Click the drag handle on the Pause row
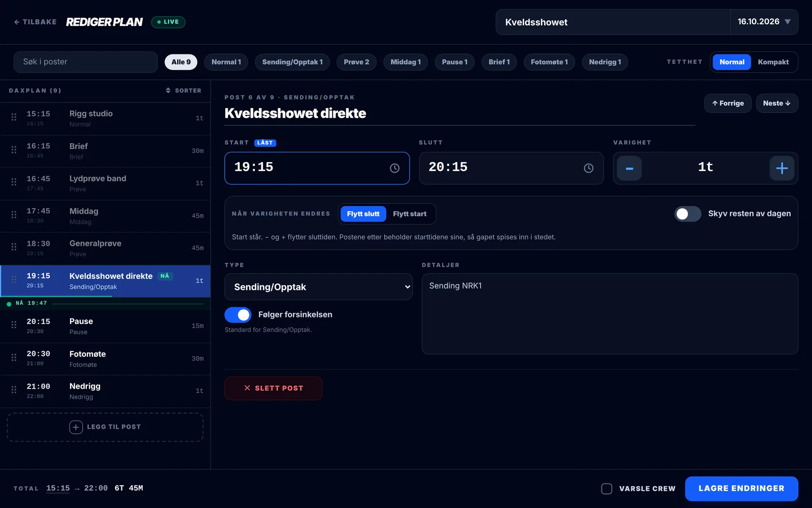 [14, 325]
